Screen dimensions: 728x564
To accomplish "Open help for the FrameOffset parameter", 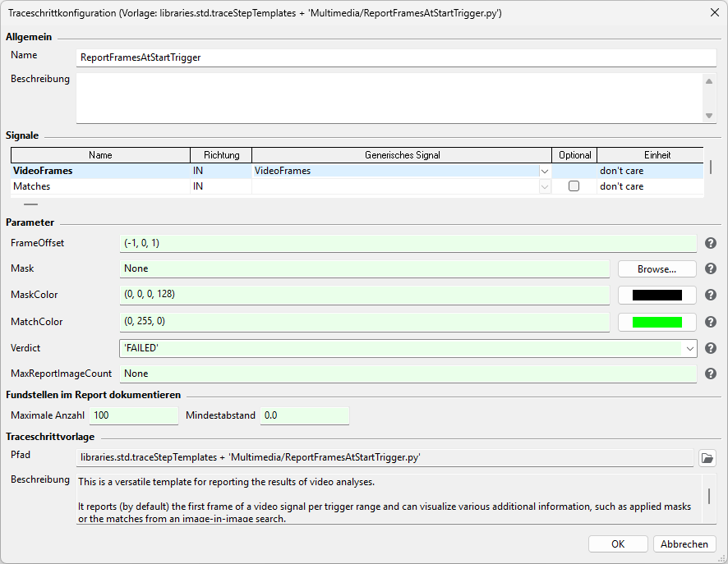I will (x=711, y=243).
